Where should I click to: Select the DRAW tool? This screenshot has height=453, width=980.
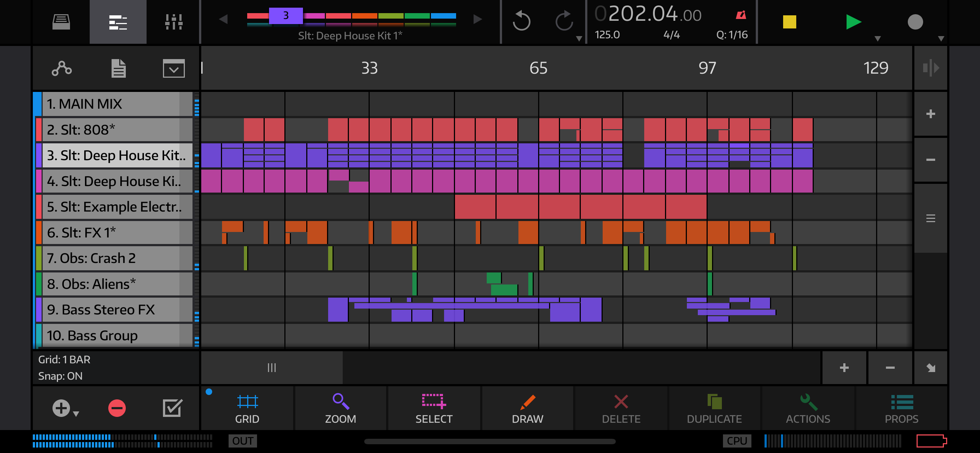528,408
